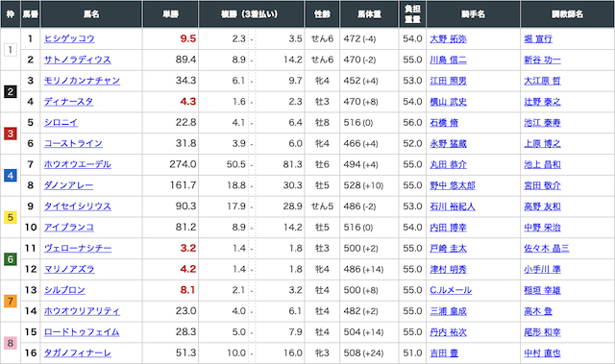Open jockey 津村 明秀 profile
This screenshot has width=615, height=364.
coord(449,269)
